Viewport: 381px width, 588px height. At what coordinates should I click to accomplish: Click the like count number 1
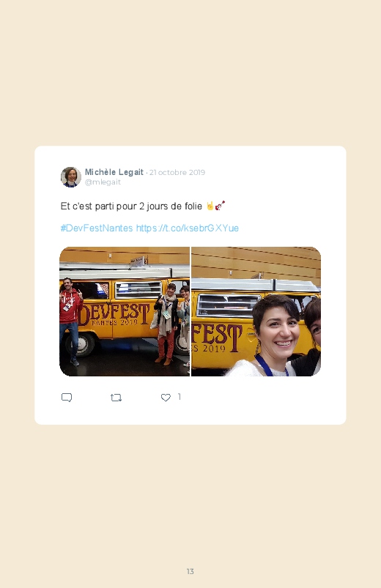click(x=179, y=397)
